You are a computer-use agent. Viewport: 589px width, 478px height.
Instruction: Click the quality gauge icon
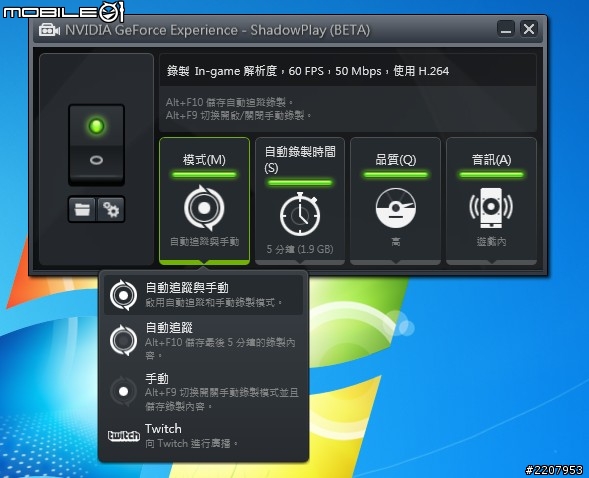(396, 208)
